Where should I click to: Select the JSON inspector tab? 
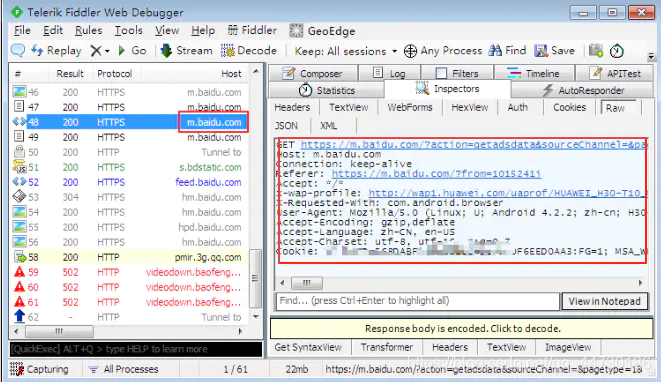286,126
